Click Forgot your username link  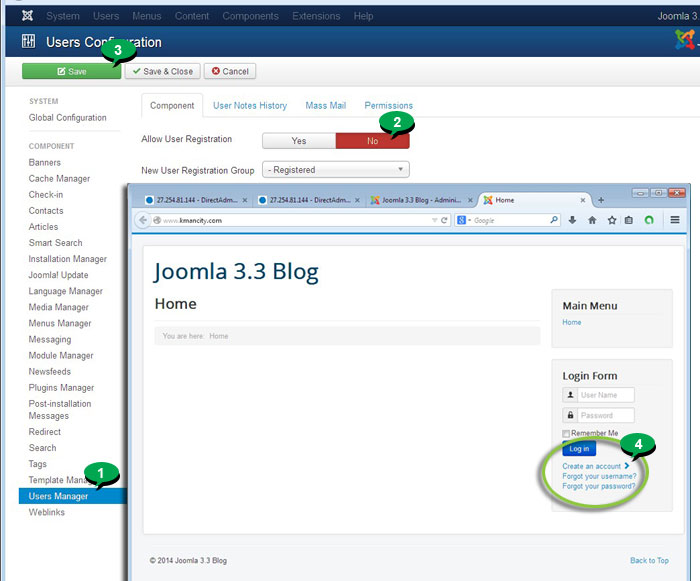(x=600, y=476)
